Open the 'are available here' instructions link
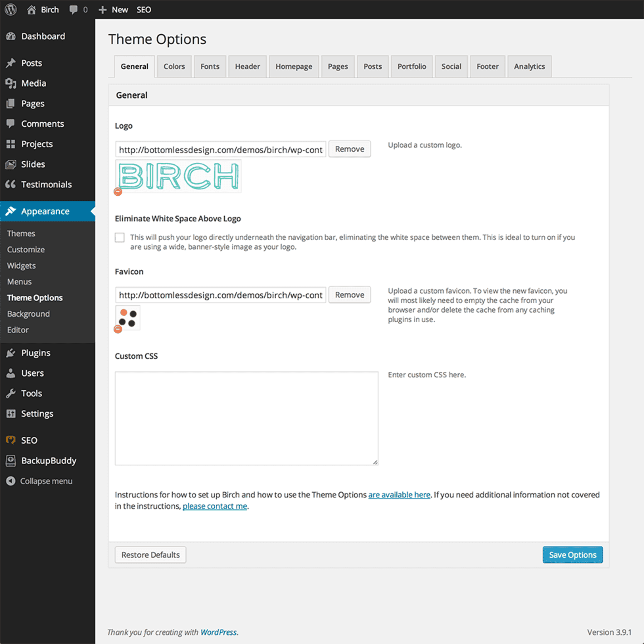 tap(399, 495)
